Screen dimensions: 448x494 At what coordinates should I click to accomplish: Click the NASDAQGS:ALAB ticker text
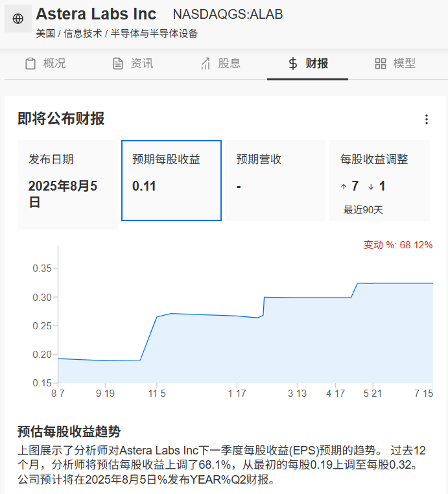(228, 14)
